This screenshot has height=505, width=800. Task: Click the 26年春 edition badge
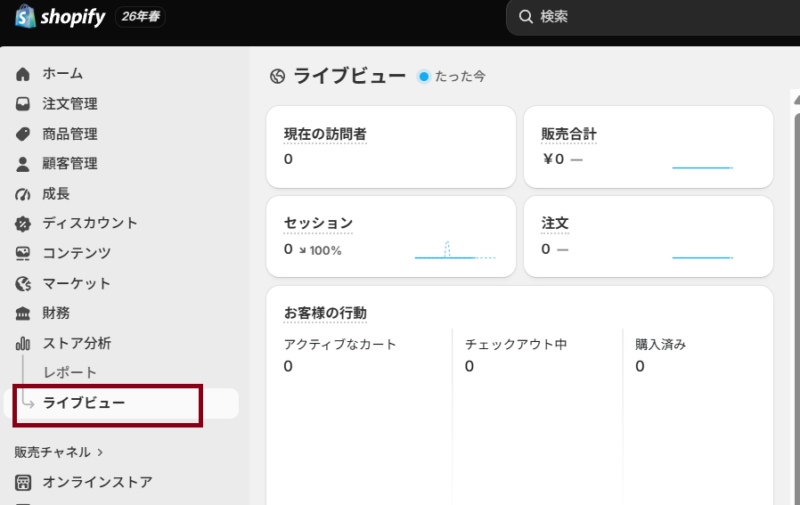click(140, 17)
